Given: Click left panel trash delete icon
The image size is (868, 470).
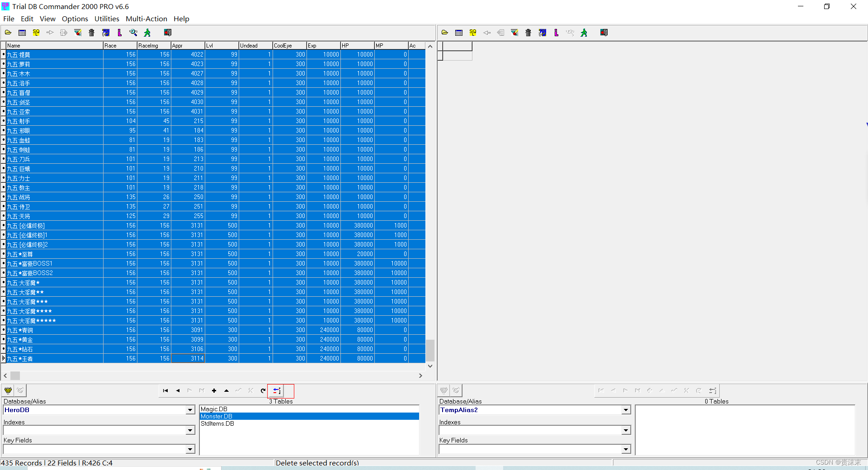Looking at the screenshot, I should 92,33.
